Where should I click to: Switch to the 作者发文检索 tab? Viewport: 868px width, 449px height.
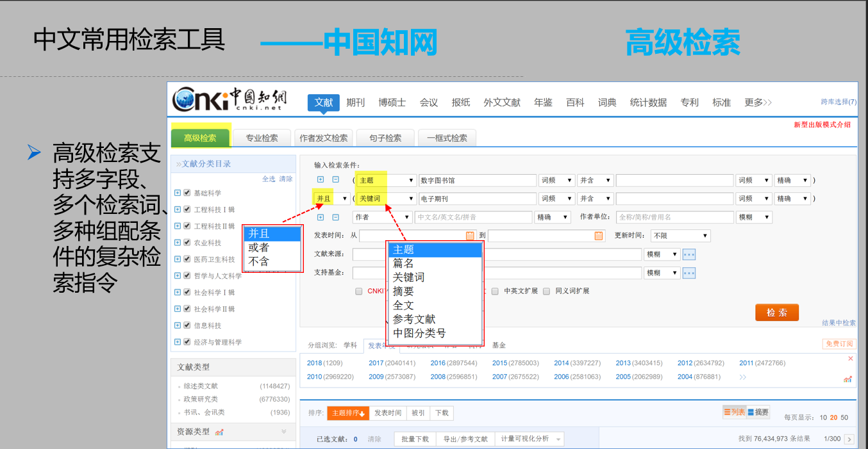pos(324,138)
